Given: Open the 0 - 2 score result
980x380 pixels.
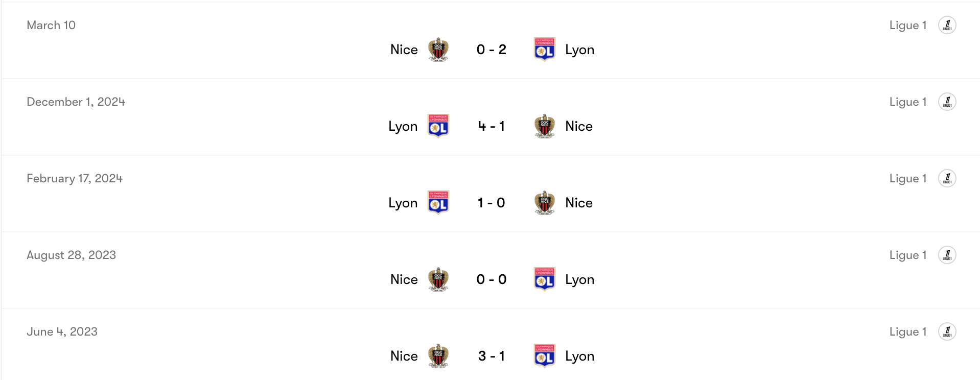Looking at the screenshot, I should [491, 50].
